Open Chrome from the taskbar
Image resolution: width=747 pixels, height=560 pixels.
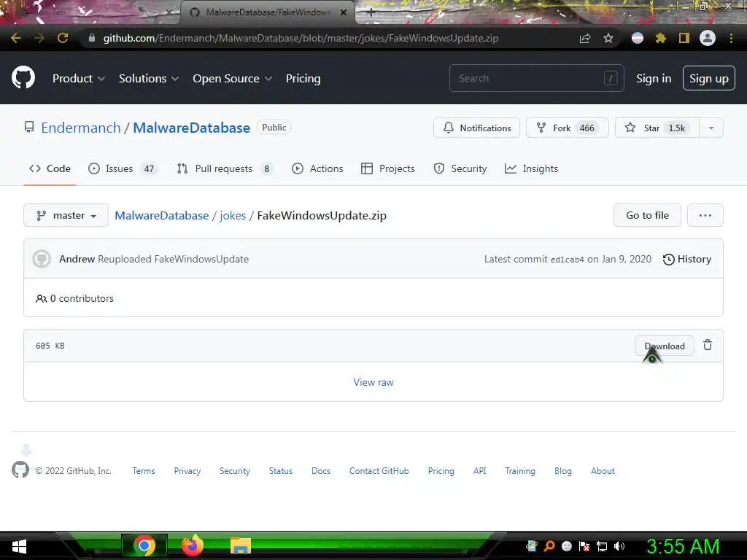pyautogui.click(x=144, y=545)
